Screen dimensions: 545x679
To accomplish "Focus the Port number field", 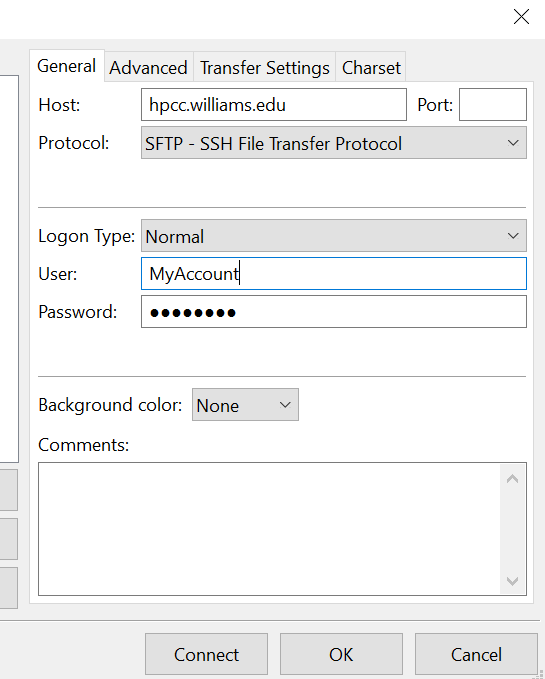I will point(493,104).
